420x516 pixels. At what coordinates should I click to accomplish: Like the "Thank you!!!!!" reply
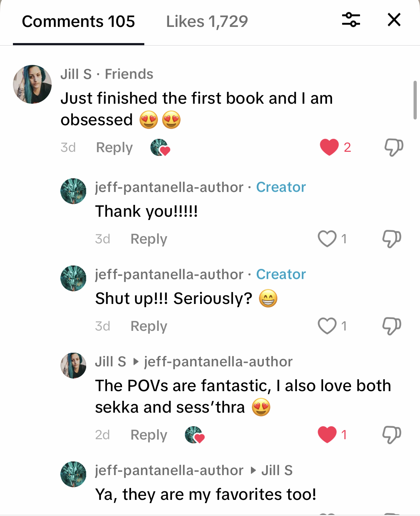327,239
